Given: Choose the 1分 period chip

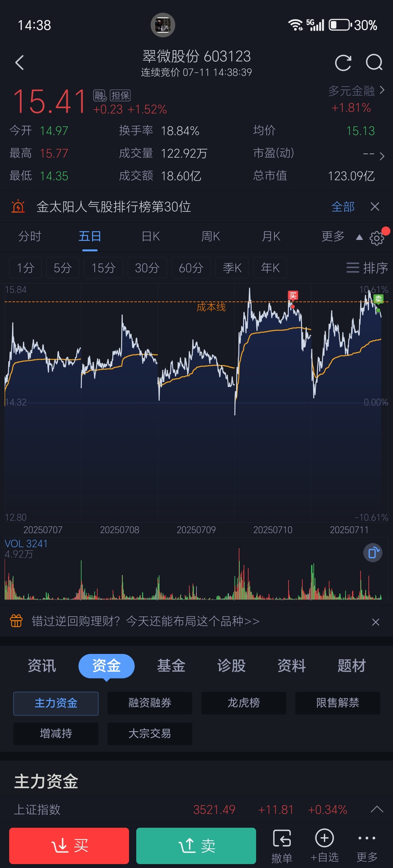Looking at the screenshot, I should [x=26, y=267].
